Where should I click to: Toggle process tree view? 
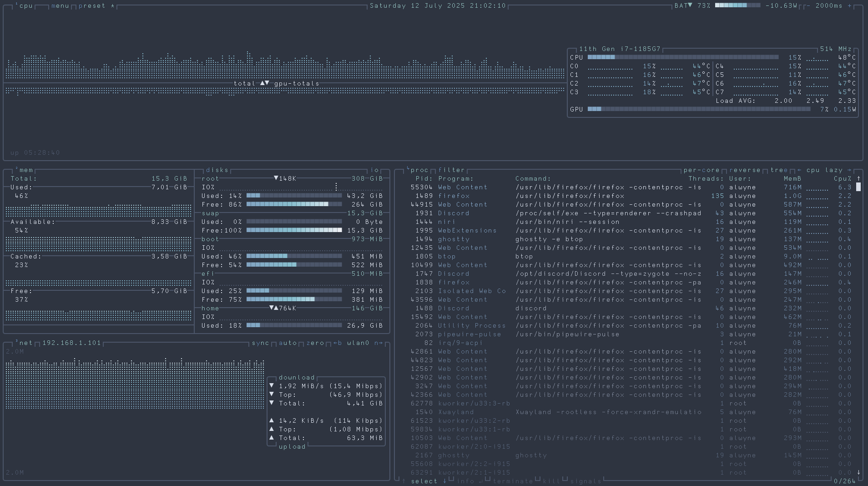pos(779,170)
